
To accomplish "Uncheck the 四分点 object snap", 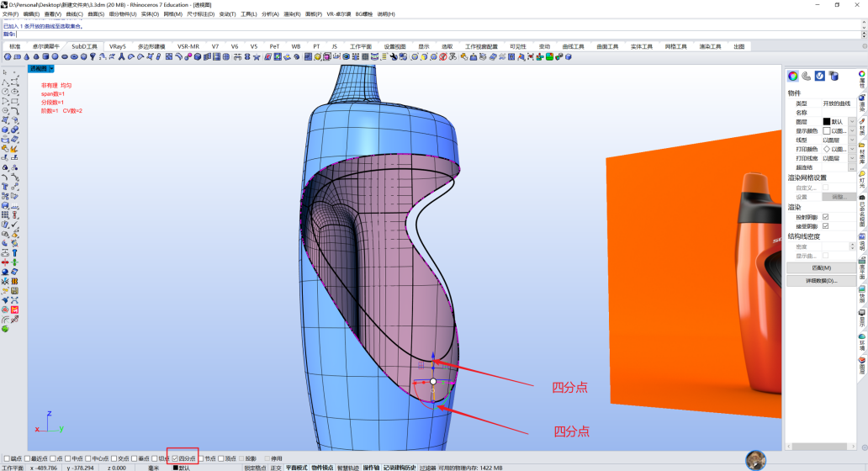I will pos(175,458).
